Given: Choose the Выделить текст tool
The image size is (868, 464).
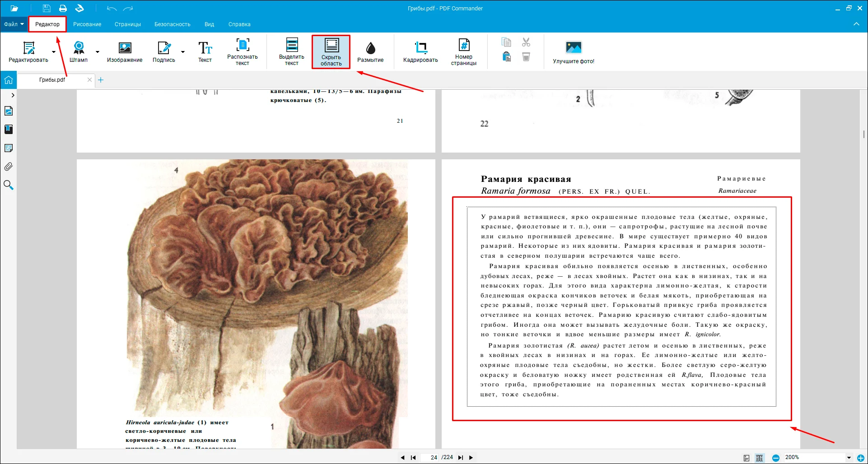Looking at the screenshot, I should [x=292, y=52].
